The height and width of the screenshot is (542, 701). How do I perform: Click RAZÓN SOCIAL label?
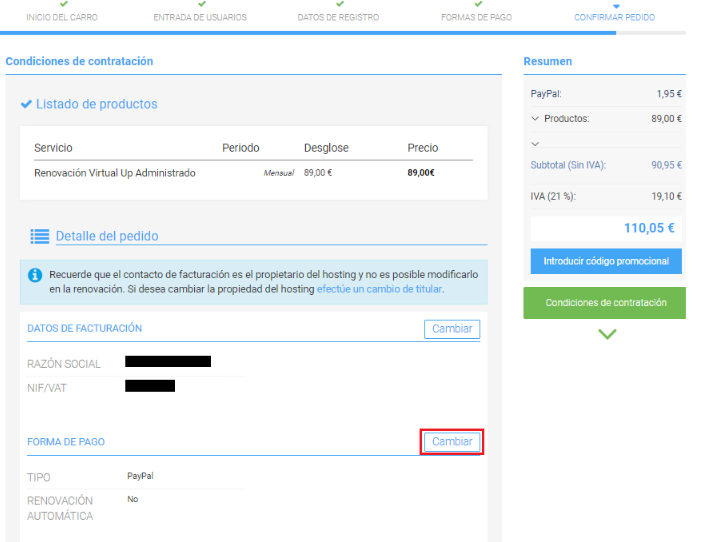(64, 364)
